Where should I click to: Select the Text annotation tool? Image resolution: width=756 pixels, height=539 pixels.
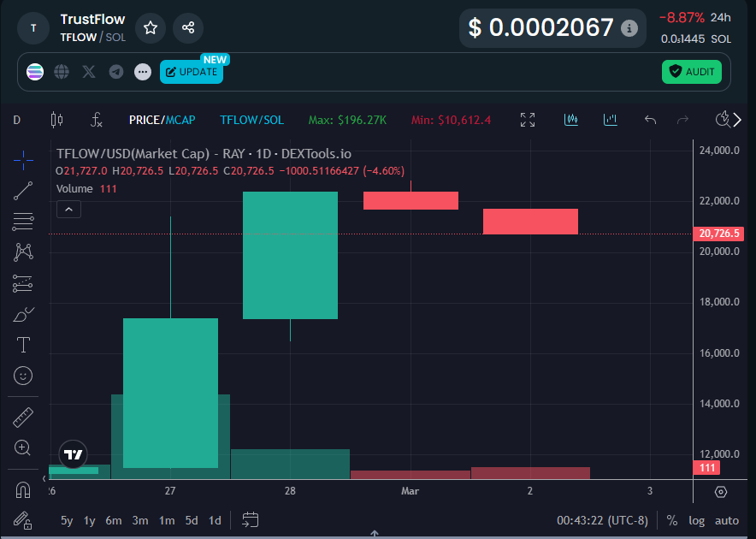click(x=23, y=345)
